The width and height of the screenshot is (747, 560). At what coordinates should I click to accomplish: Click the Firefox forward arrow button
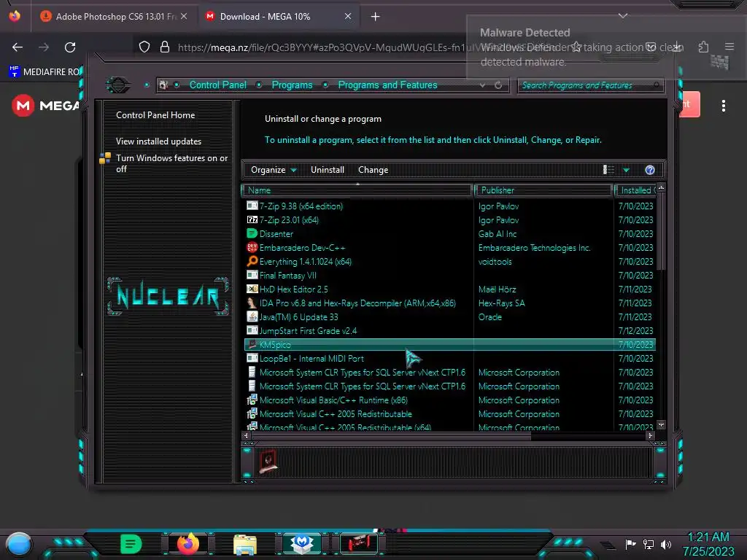pos(44,47)
